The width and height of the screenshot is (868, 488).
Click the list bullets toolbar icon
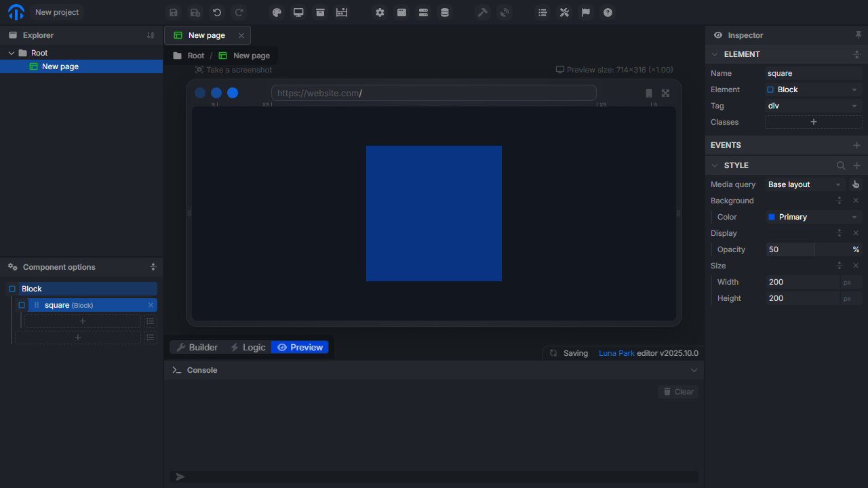pos(542,12)
